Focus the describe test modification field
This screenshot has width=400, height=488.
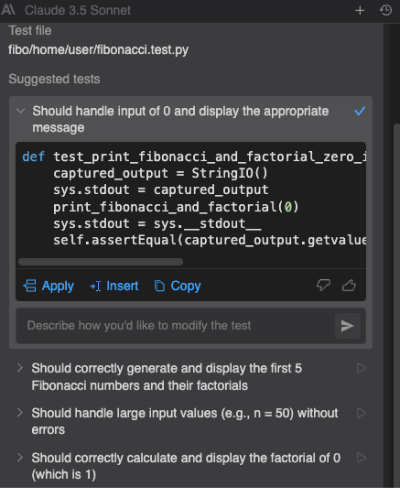pos(176,326)
